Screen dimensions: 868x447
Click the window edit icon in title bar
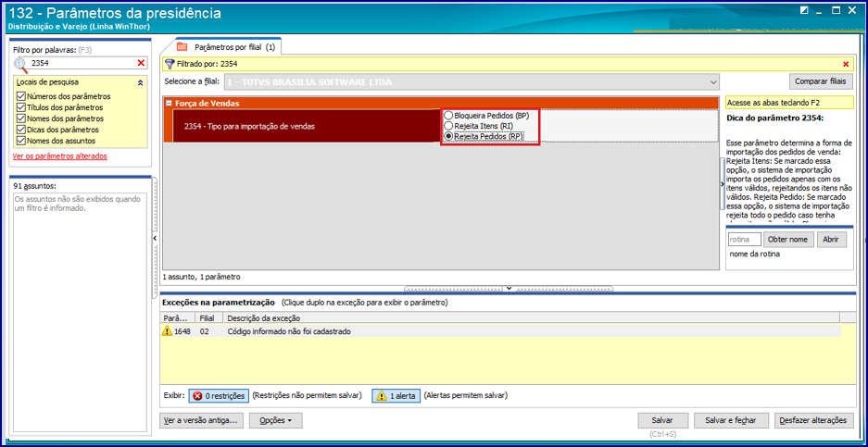804,10
